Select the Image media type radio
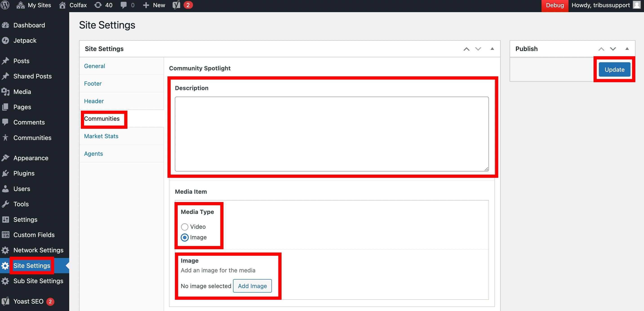The width and height of the screenshot is (644, 311). click(184, 237)
